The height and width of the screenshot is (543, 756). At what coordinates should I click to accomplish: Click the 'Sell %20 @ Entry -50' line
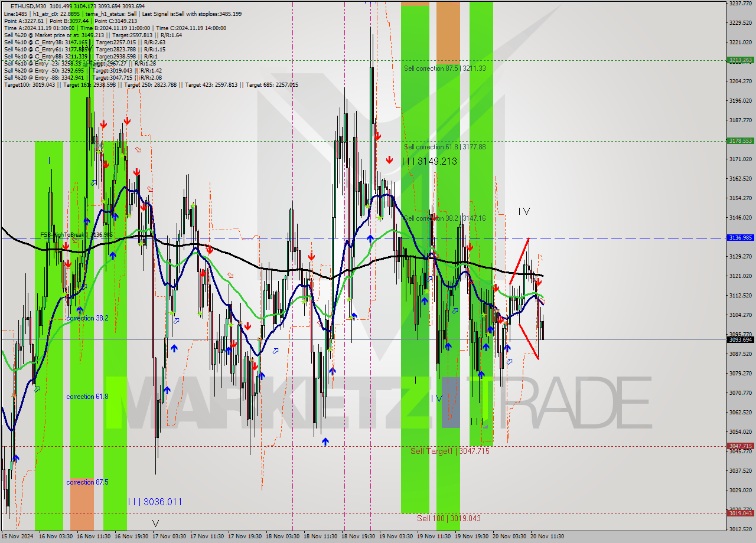(x=83, y=71)
